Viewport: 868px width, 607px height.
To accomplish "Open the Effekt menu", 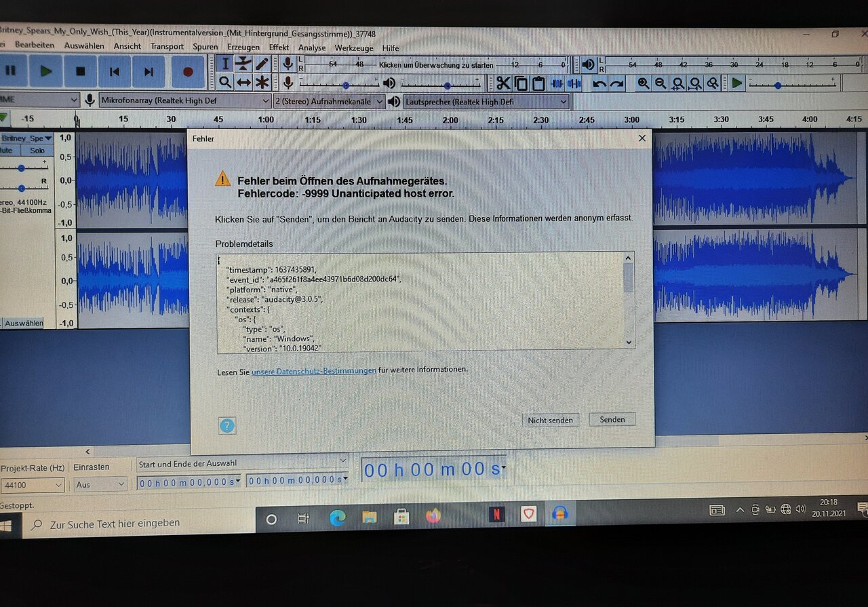I will pos(279,47).
